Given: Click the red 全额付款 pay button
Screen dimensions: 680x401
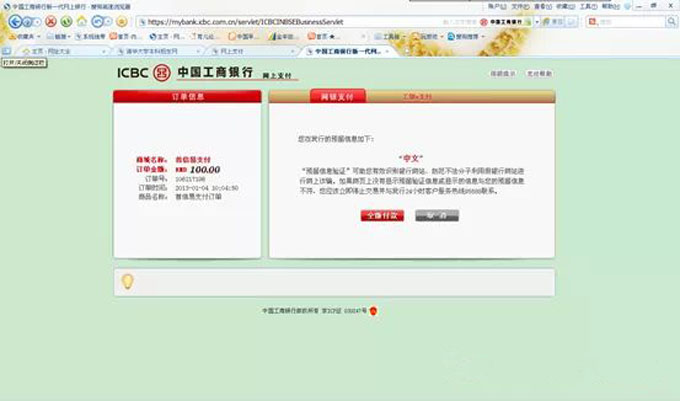Looking at the screenshot, I should point(382,215).
